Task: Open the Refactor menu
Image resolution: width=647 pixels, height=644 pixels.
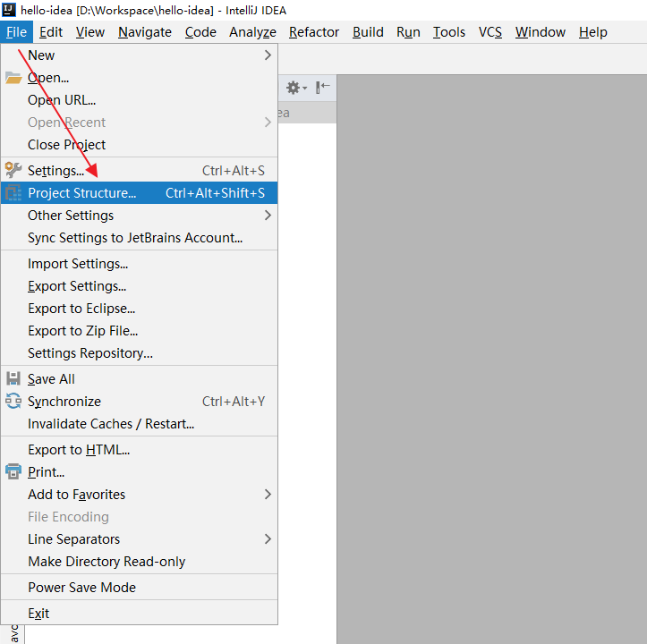Action: (314, 32)
